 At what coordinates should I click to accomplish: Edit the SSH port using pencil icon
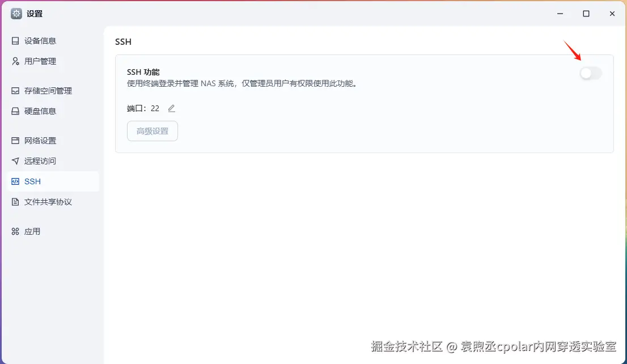(171, 108)
